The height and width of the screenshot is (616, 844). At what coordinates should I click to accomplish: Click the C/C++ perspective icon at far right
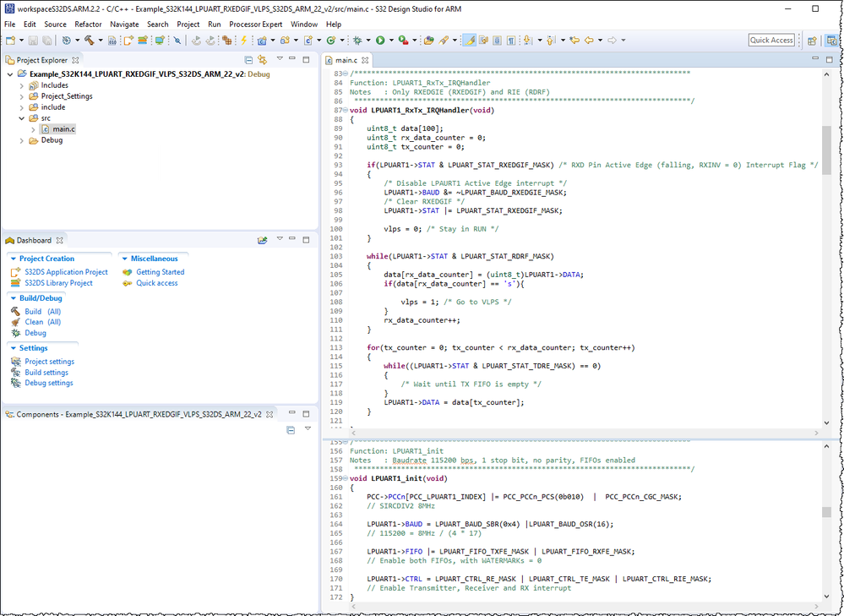pyautogui.click(x=831, y=41)
